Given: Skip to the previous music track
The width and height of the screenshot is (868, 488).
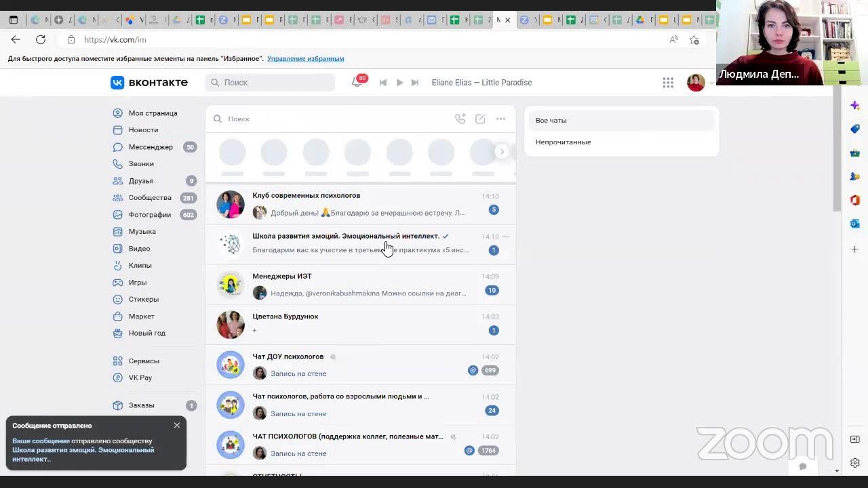Looking at the screenshot, I should coord(383,83).
